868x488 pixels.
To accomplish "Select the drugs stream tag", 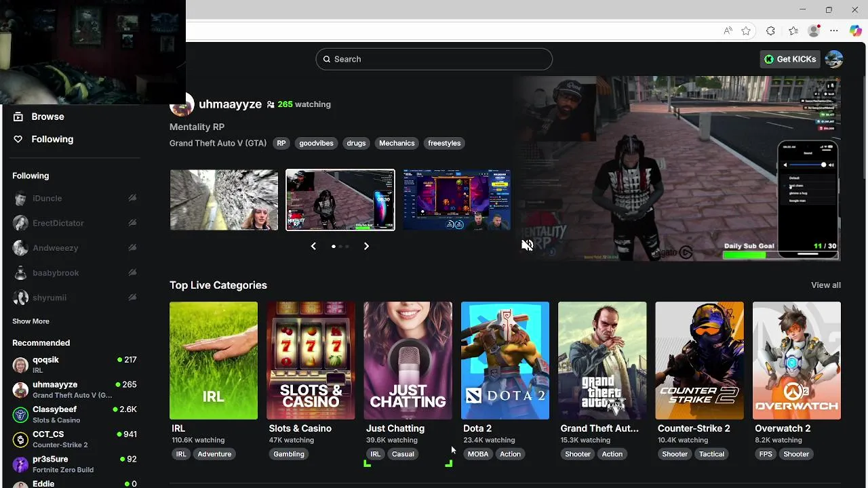I will [356, 143].
